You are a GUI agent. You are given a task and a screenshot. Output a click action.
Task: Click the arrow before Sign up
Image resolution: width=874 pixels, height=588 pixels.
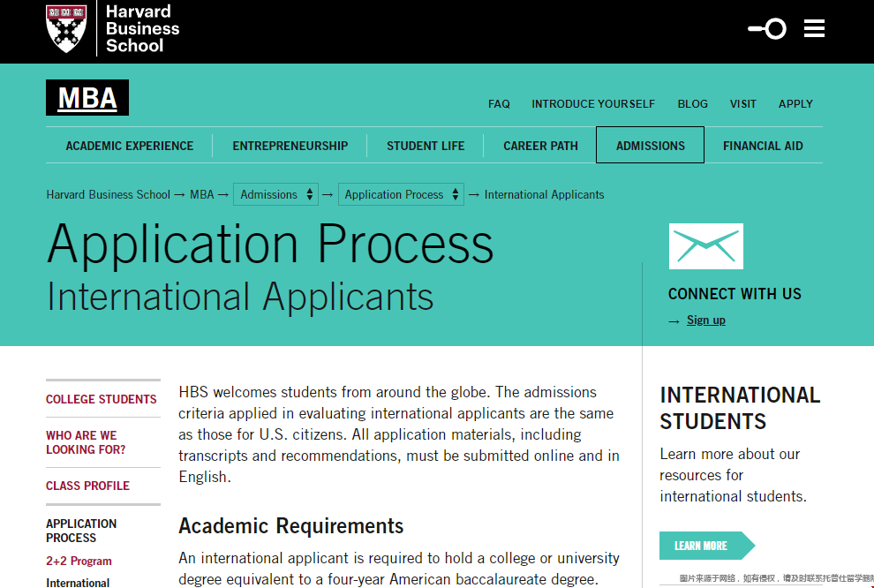tap(674, 321)
